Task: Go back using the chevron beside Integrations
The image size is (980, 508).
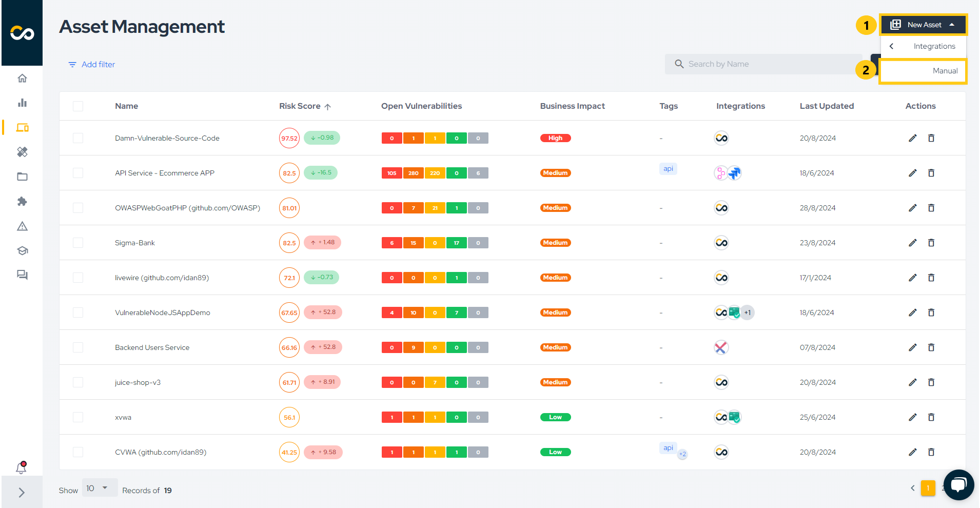Action: pyautogui.click(x=892, y=46)
